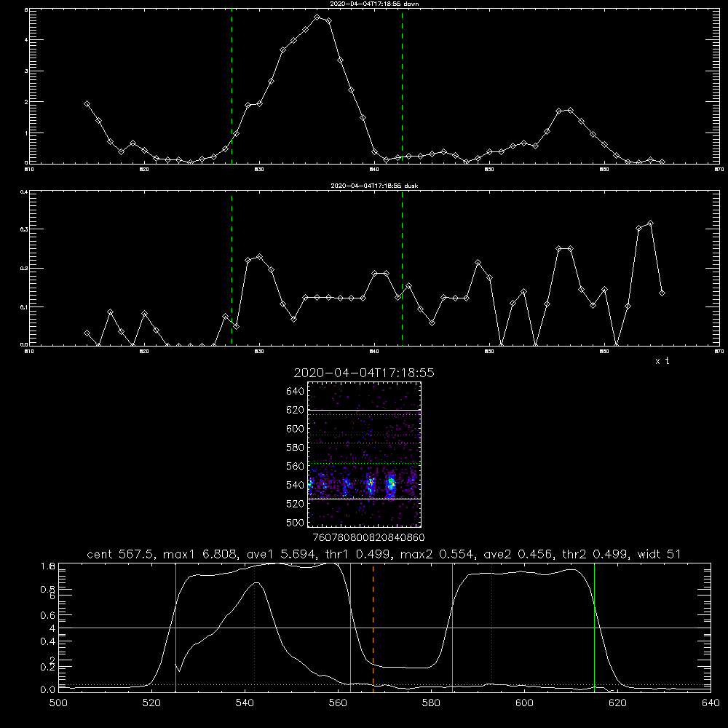Screen dimensions: 728x728
Task: Click the '520' label on bottom plot x-axis
Action: point(152,703)
